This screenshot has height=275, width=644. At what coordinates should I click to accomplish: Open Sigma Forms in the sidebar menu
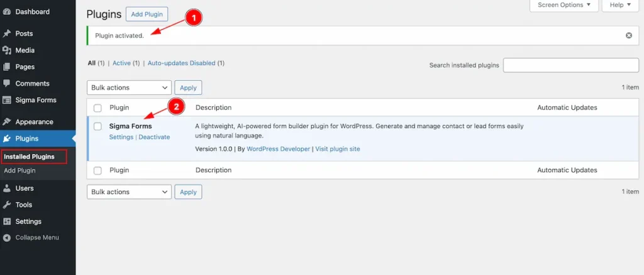click(36, 100)
